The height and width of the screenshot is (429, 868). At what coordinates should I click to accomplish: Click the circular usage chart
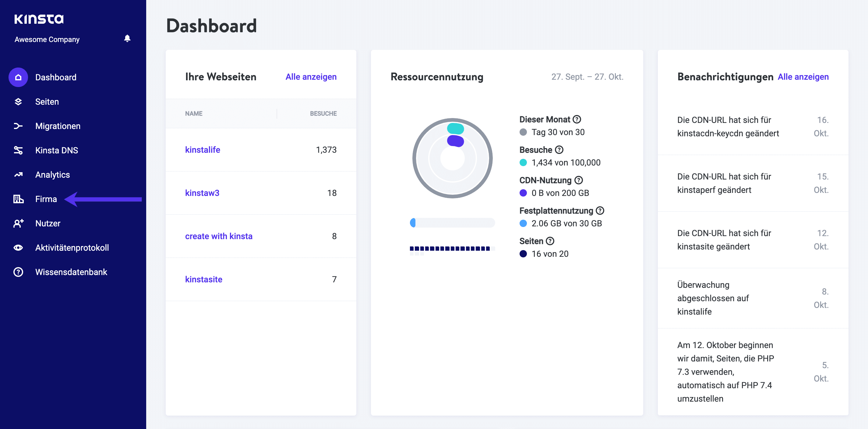point(453,158)
